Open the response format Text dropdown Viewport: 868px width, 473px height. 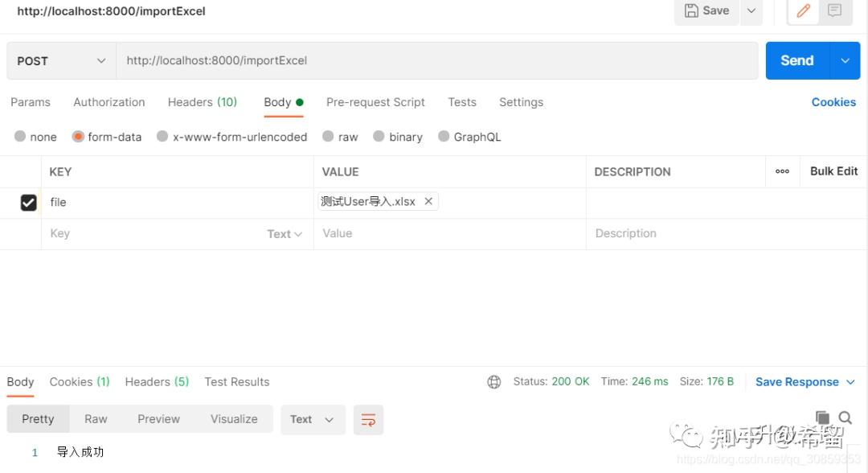313,419
